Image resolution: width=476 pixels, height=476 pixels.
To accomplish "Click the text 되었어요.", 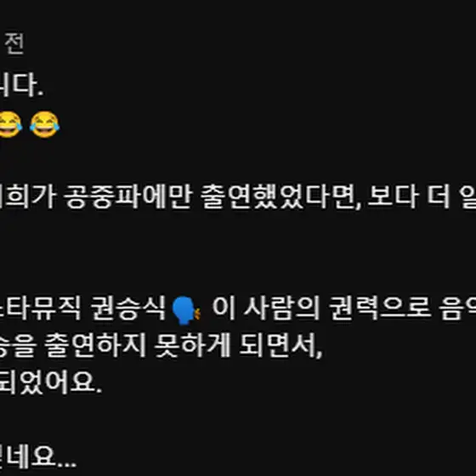I will [50, 382].
